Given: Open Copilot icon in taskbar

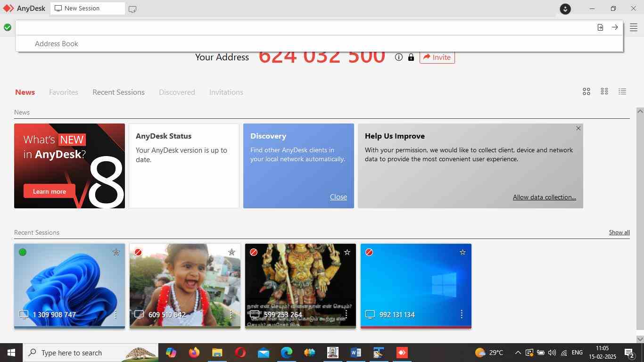Looking at the screenshot, I should pyautogui.click(x=171, y=353).
